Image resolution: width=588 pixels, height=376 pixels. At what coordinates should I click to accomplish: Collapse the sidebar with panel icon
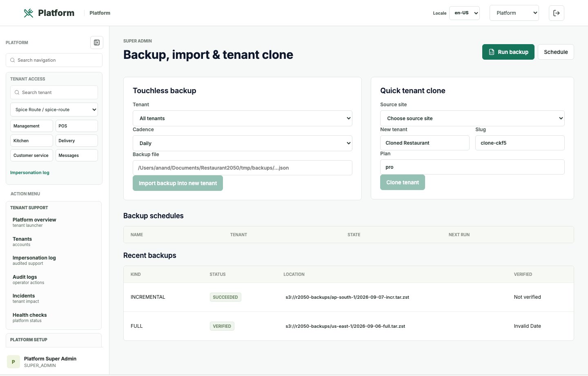97,43
